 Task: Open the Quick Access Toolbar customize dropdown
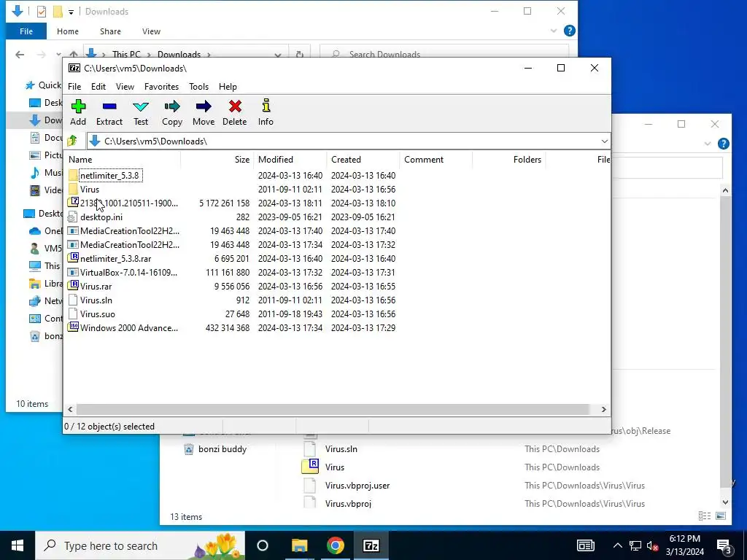71,12
